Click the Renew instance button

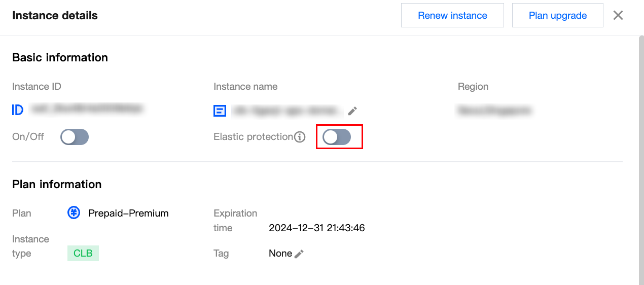tap(452, 16)
